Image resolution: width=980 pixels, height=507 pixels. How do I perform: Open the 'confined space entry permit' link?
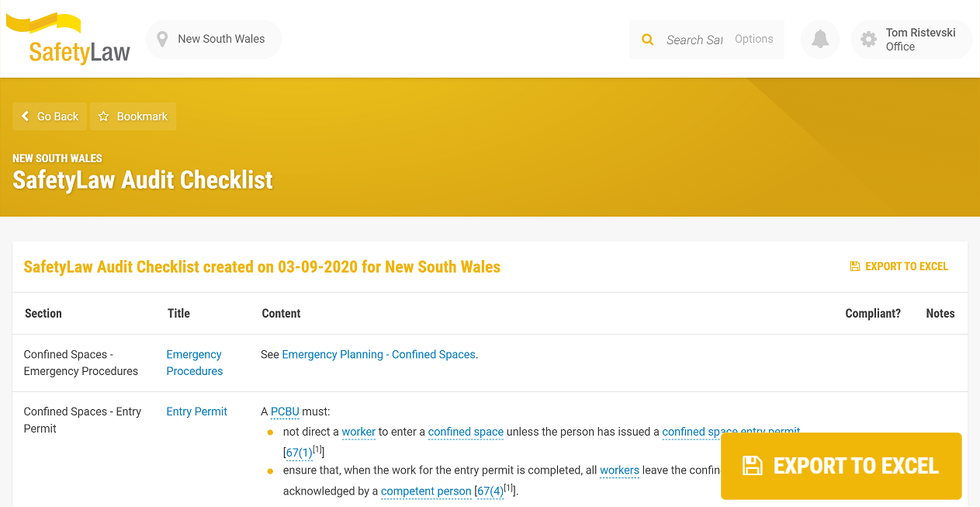coord(731,432)
